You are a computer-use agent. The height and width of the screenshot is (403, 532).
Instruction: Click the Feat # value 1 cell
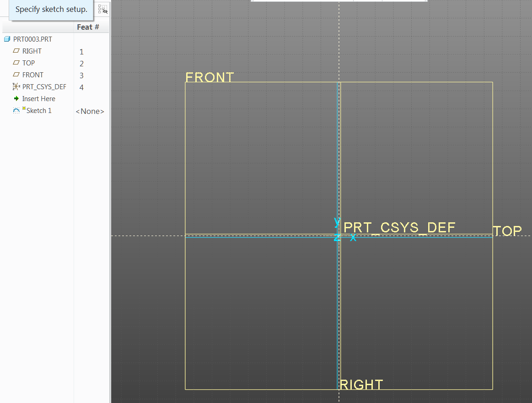point(81,52)
